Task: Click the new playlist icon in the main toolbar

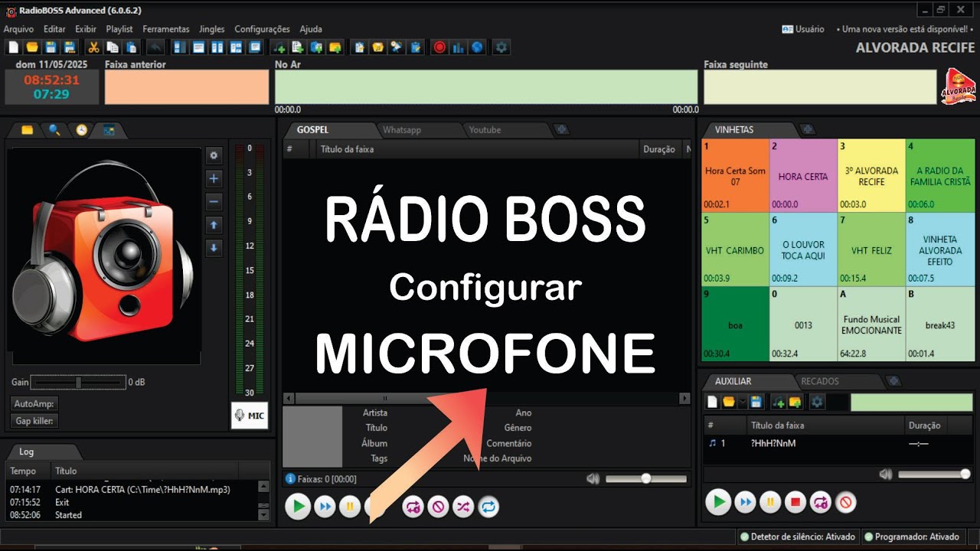Action: [14, 47]
